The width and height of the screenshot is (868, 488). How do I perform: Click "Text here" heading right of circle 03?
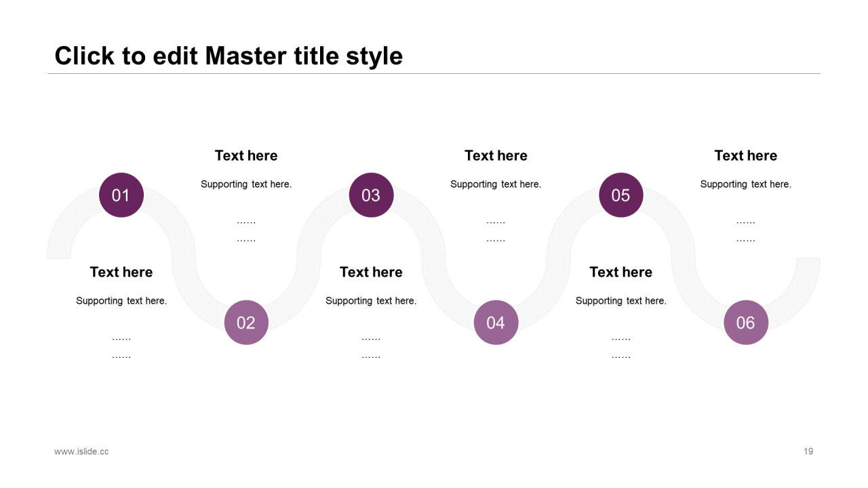[496, 155]
